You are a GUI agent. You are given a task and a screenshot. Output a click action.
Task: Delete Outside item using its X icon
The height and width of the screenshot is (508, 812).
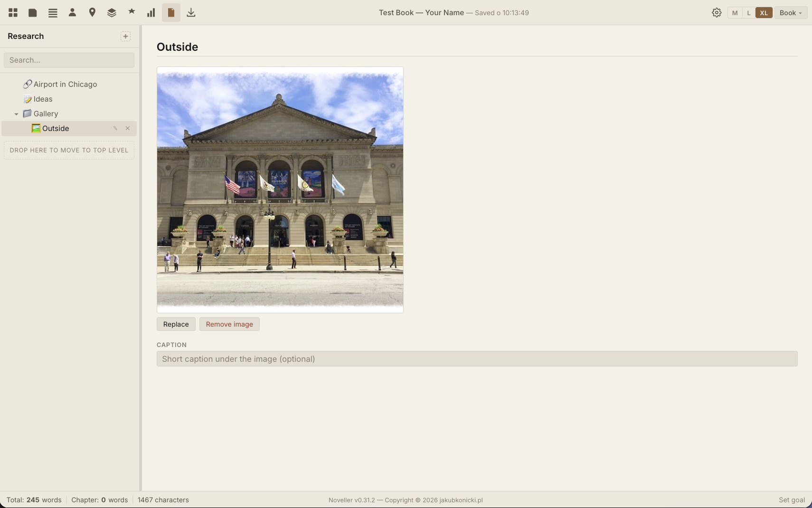coord(127,128)
